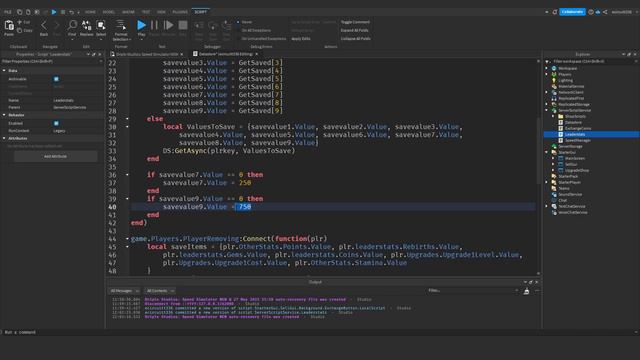Open the FILE menu
This screenshot has height=360, width=640.
(8, 12)
